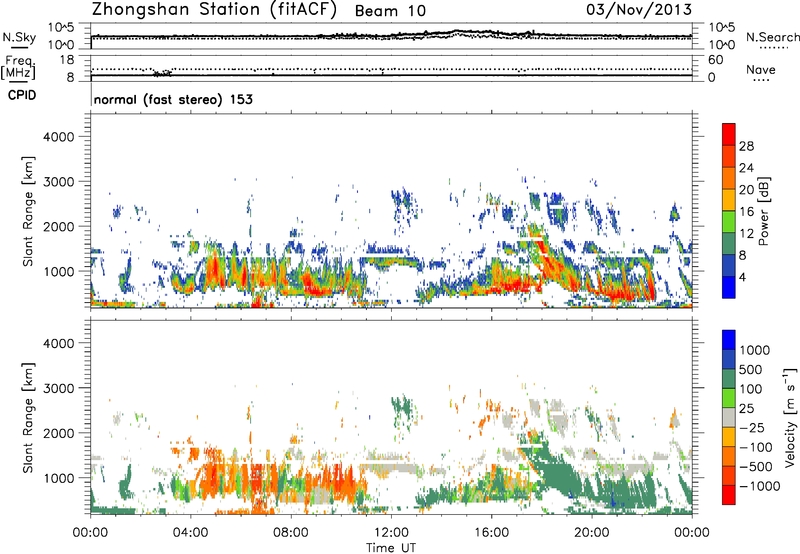Click the '16' label on the power colorbar

coord(746,212)
